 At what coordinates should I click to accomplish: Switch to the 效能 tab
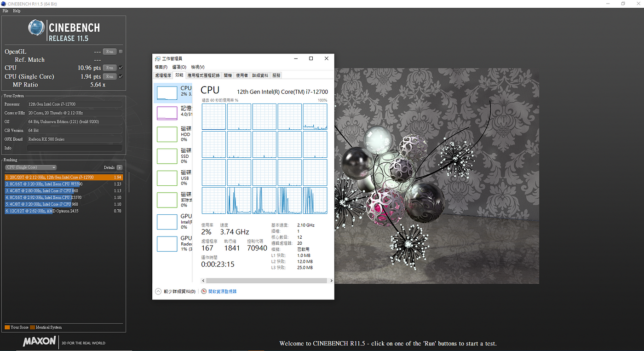click(179, 75)
